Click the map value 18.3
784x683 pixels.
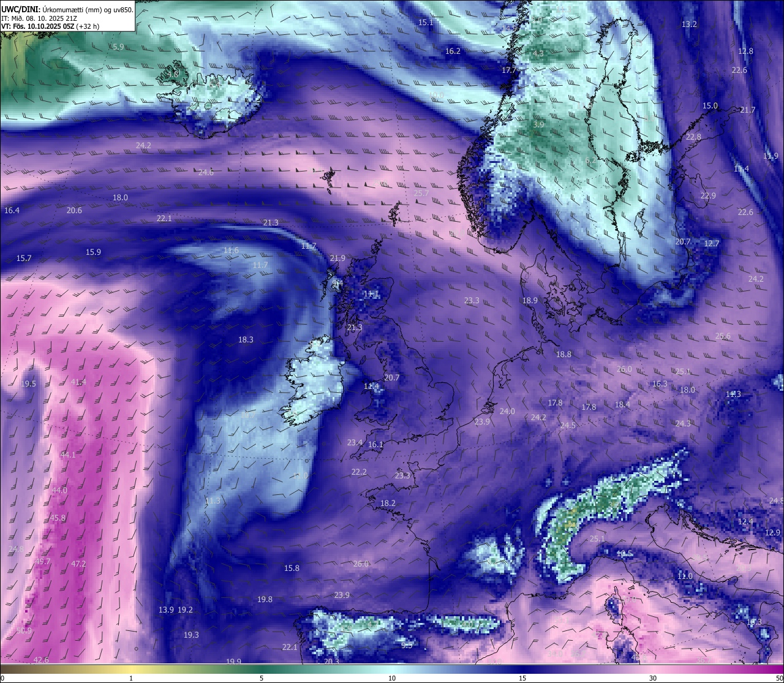pyautogui.click(x=246, y=339)
